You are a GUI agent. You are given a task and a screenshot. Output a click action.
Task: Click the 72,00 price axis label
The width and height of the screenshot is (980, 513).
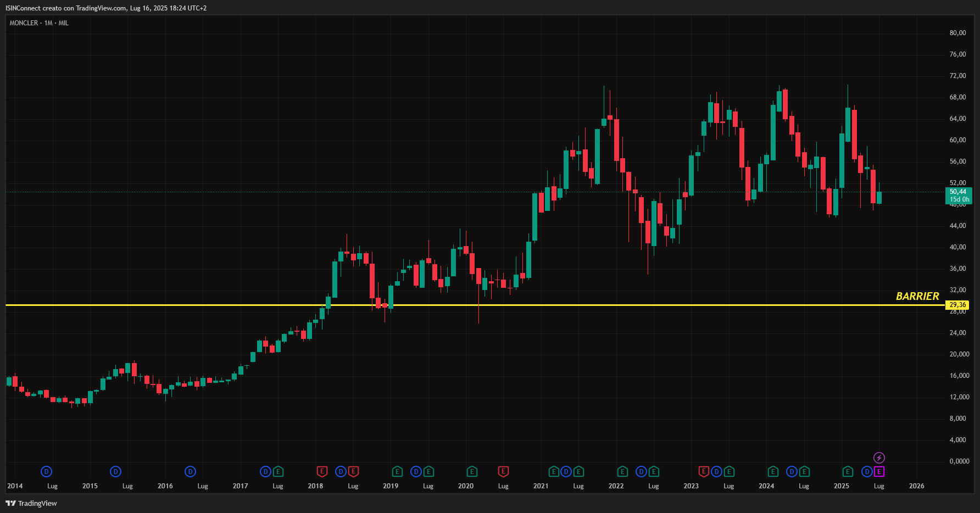pos(957,76)
